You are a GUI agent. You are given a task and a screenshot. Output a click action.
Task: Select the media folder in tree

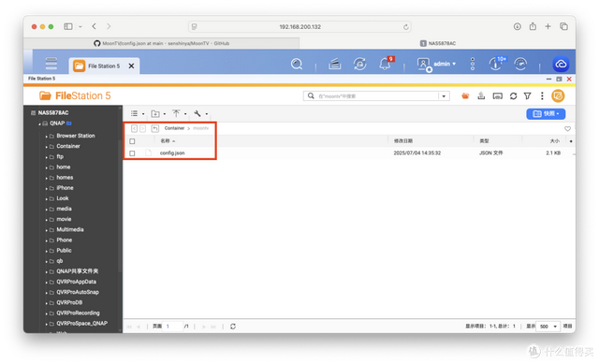[x=64, y=209]
